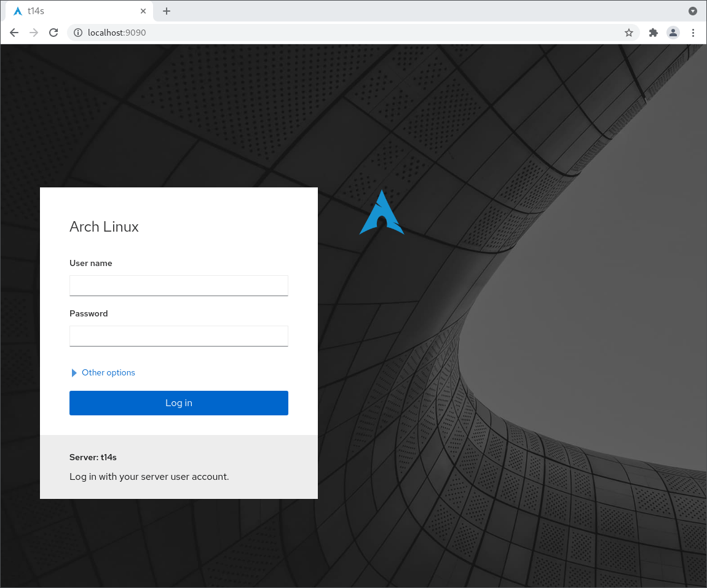Bookmark this page with the star icon

coord(628,33)
